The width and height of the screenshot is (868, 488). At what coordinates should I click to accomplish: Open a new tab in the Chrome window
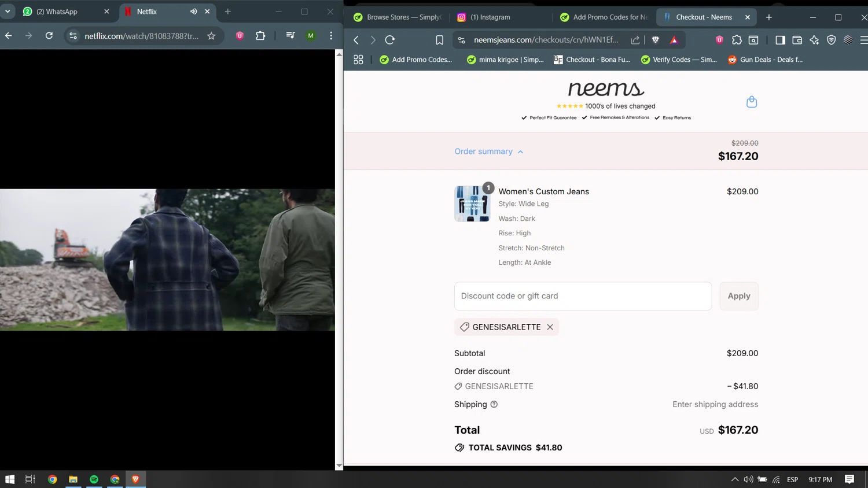click(x=228, y=12)
